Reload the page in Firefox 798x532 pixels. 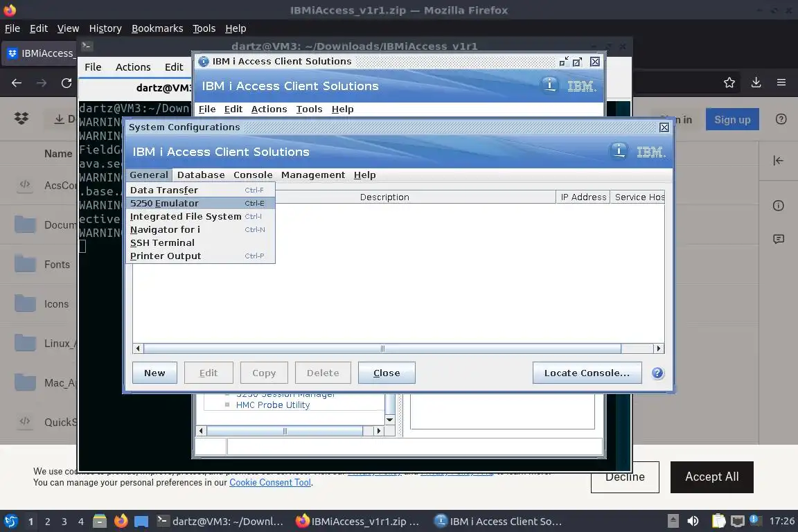click(66, 83)
